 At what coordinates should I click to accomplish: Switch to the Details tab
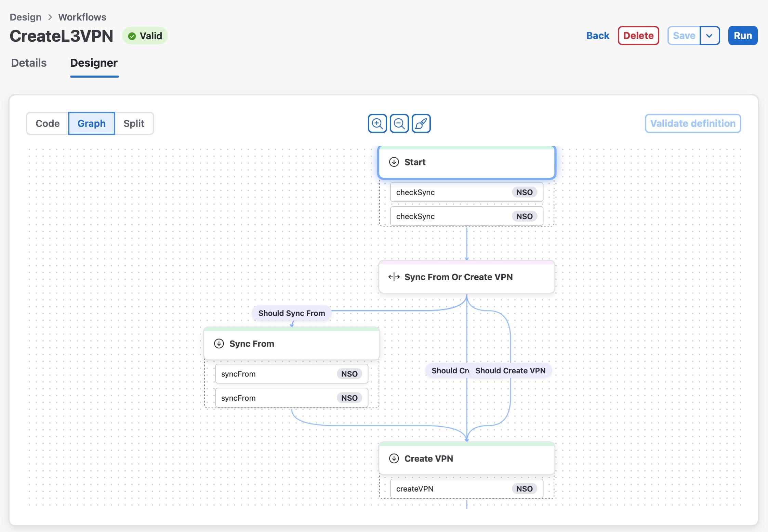click(28, 63)
